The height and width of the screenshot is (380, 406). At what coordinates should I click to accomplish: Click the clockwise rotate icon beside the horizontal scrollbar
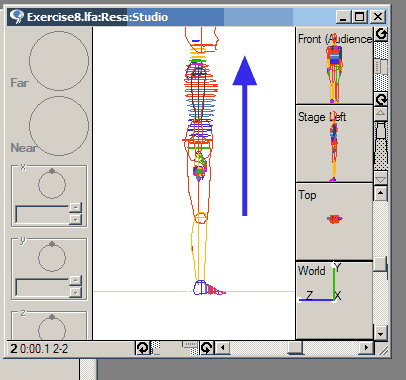point(207,348)
